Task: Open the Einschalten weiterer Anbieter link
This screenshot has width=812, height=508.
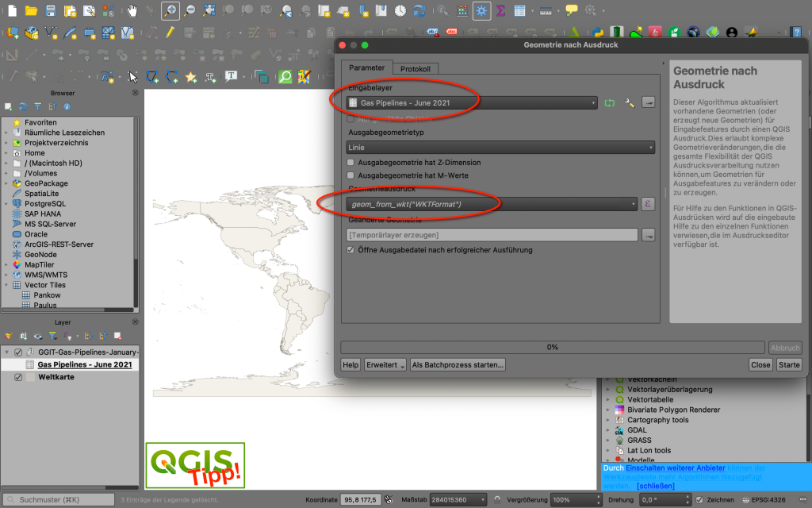Action: click(676, 468)
